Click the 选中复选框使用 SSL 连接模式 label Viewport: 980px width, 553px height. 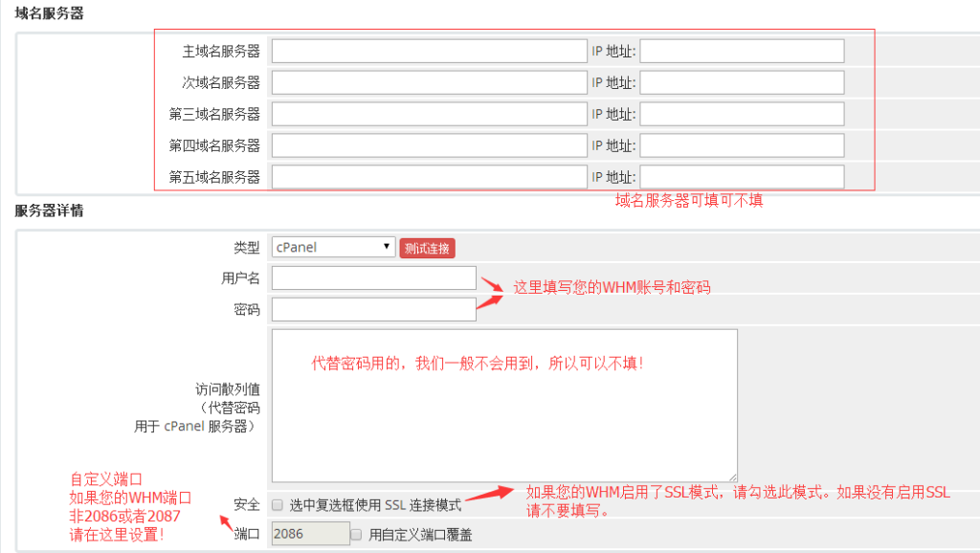375,505
